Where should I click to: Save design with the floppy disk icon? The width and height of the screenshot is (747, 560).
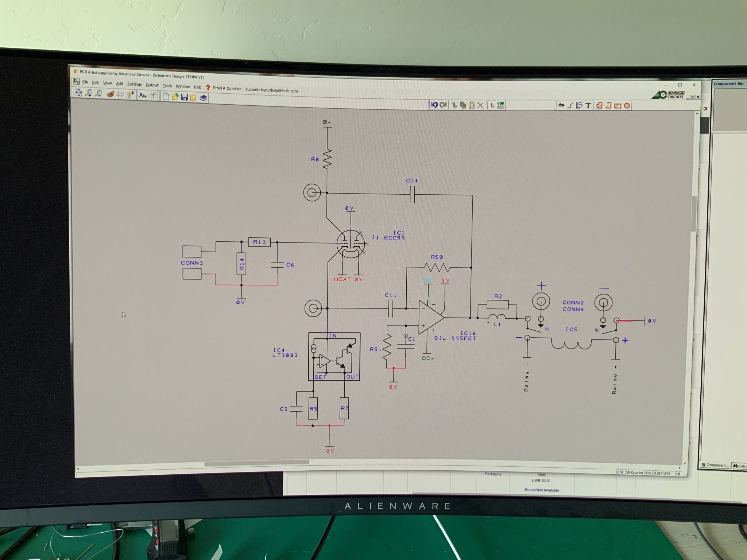pos(184,97)
